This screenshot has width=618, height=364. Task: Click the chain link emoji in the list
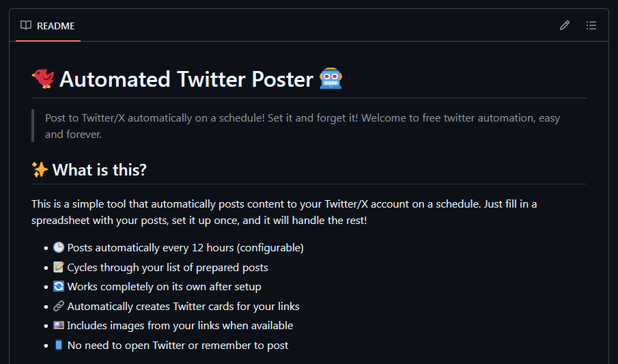[59, 306]
